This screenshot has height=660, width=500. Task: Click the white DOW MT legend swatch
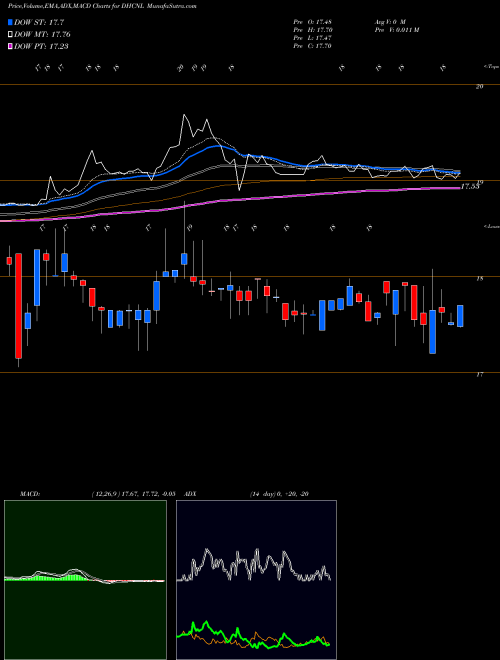[11, 35]
